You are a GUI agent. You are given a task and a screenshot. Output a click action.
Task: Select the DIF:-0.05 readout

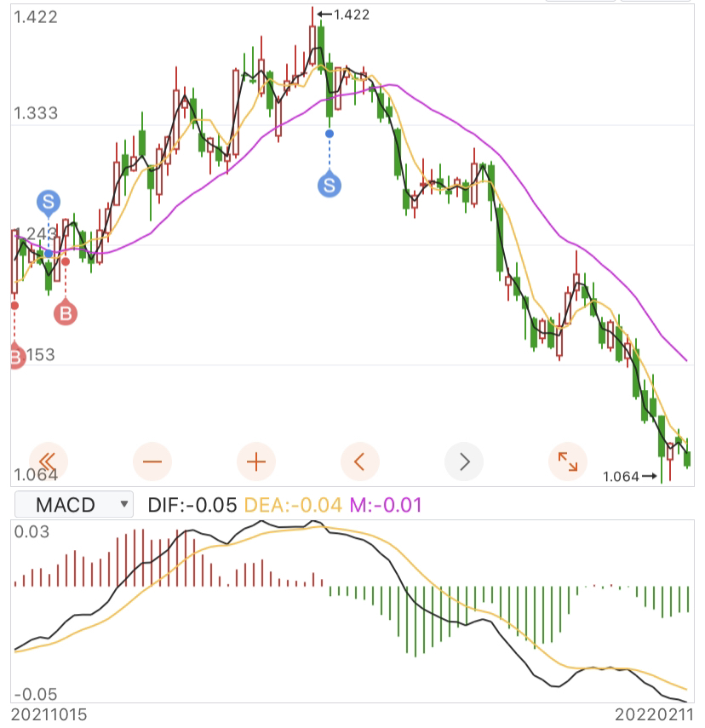[x=192, y=505]
